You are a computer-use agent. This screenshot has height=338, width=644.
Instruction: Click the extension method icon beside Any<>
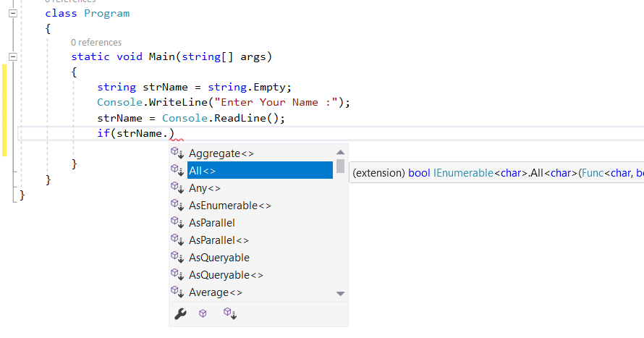(x=177, y=187)
